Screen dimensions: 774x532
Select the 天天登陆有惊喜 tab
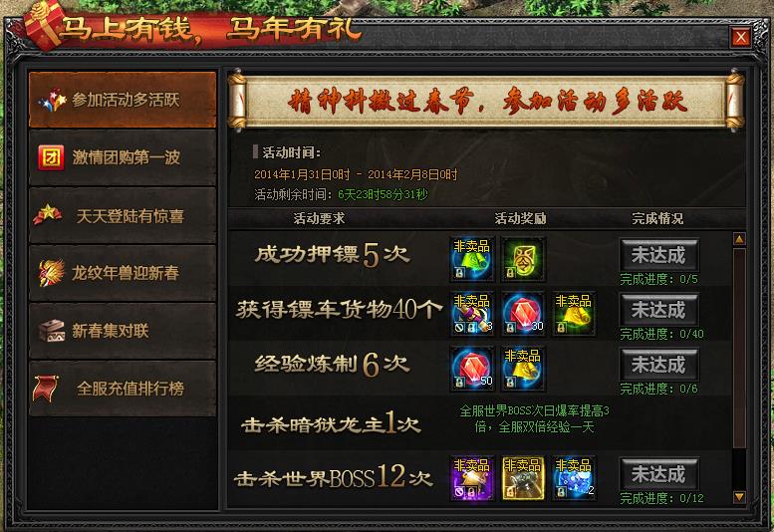pyautogui.click(x=123, y=215)
